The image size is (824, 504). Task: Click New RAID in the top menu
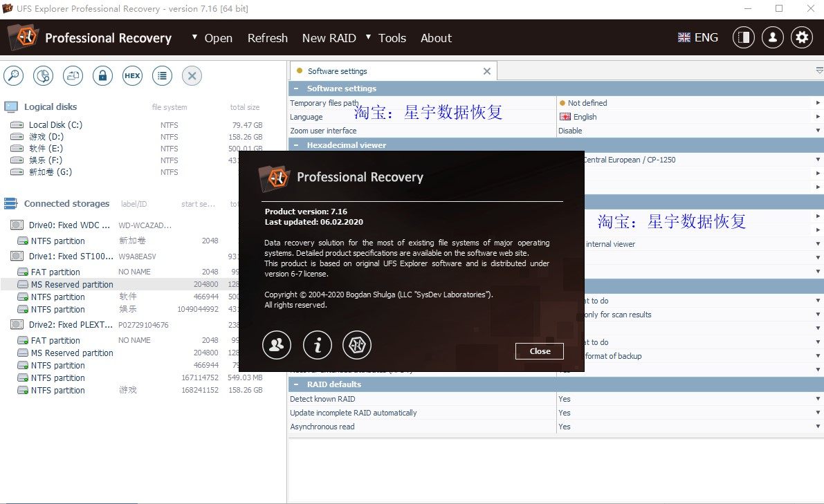[329, 38]
